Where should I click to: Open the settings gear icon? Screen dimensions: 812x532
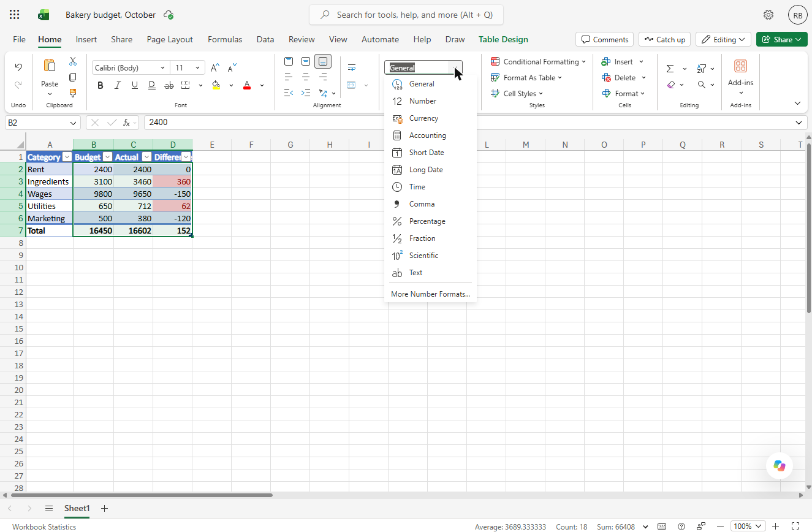pyautogui.click(x=768, y=15)
